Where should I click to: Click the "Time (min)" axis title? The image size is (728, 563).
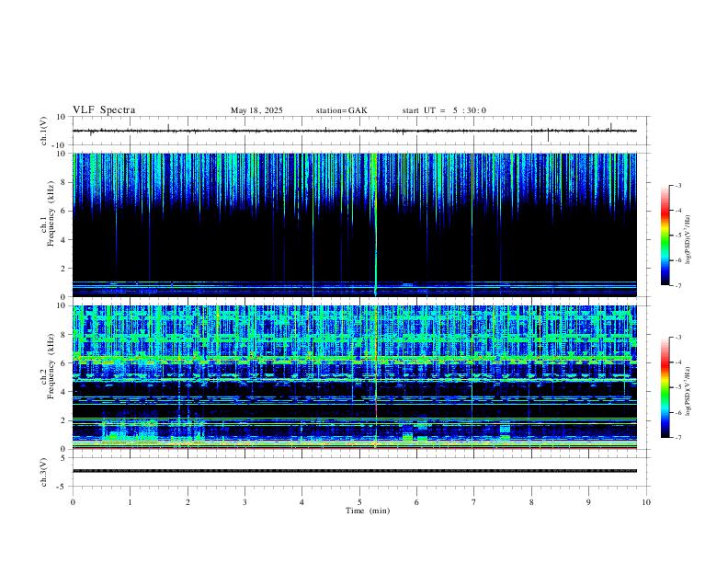(368, 511)
